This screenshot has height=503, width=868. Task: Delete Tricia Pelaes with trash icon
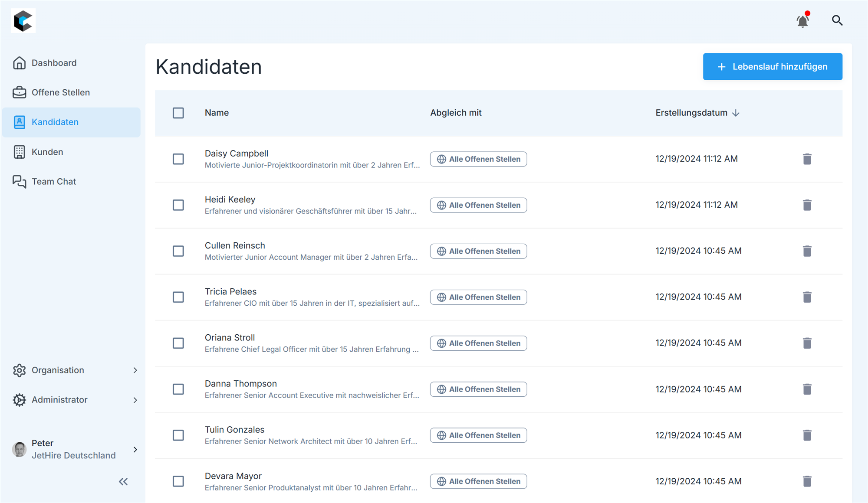[x=807, y=297]
